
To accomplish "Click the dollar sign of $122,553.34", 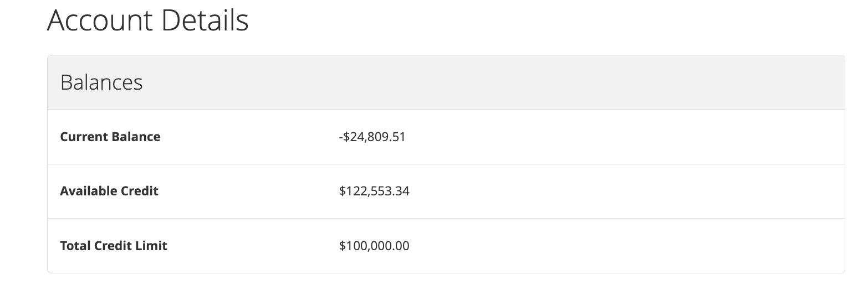I will 342,191.
